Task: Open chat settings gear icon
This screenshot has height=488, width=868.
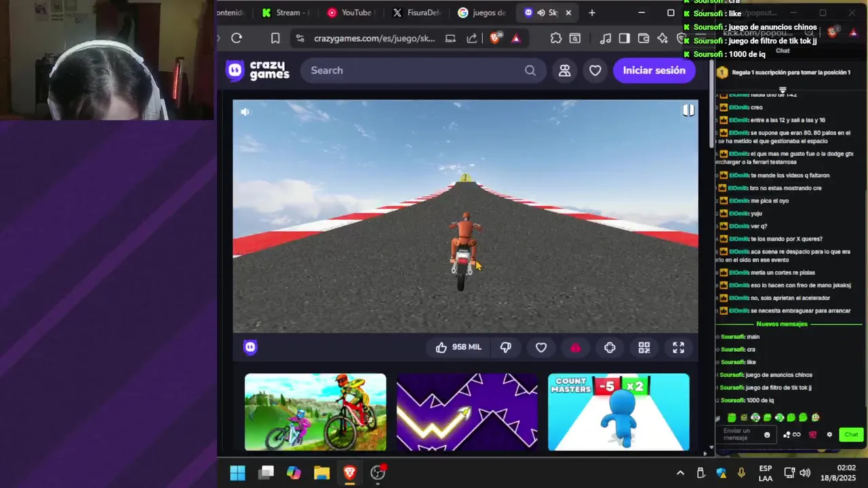Action: pos(829,435)
